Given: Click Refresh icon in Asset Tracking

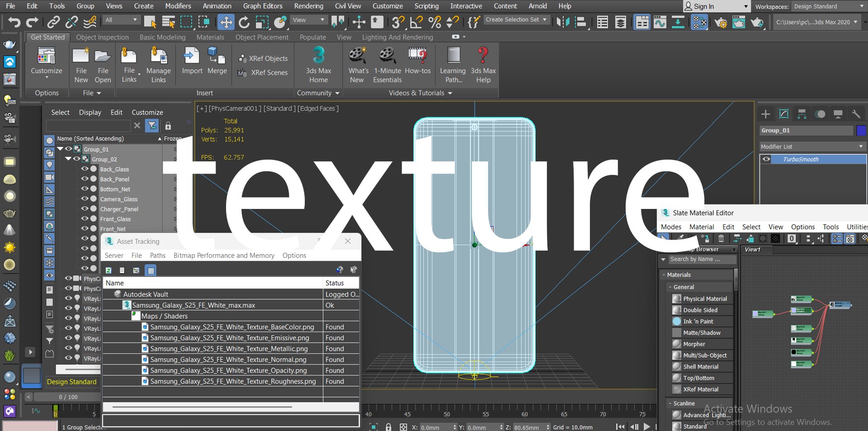Looking at the screenshot, I should click(108, 270).
